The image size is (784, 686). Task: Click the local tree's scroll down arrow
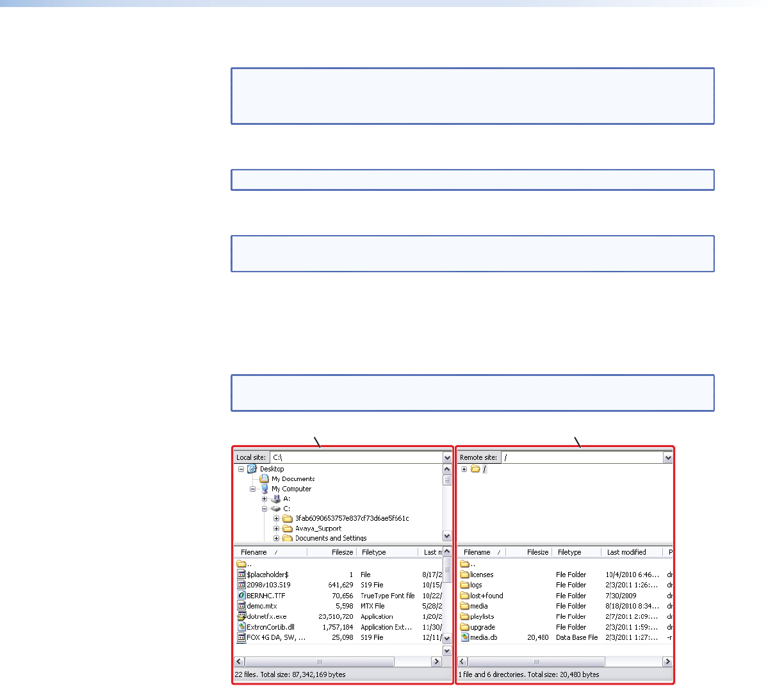tap(447, 536)
